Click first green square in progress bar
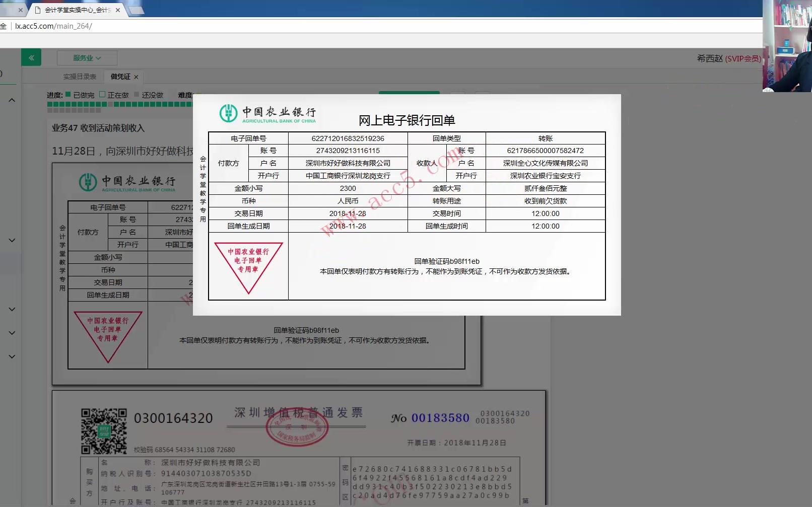Viewport: 812px width, 507px height. coord(50,104)
